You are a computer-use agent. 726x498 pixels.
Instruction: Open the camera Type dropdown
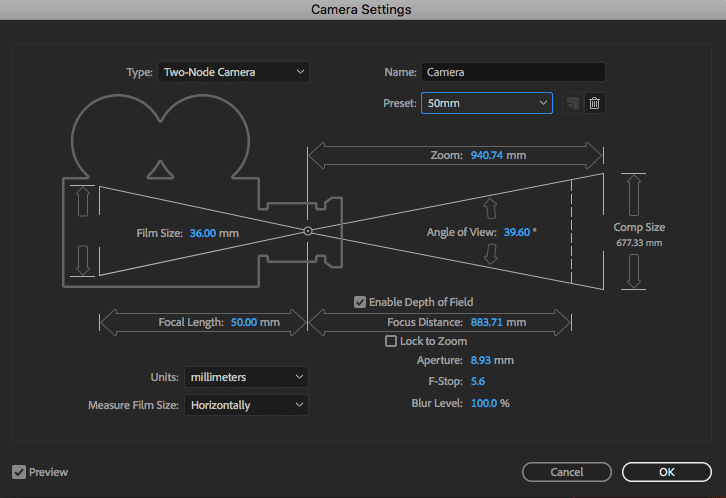[233, 72]
